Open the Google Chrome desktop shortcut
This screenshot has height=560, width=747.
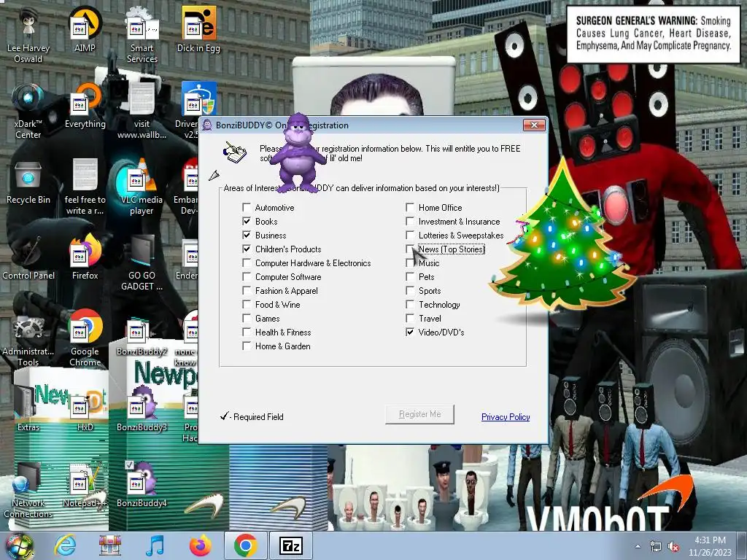coord(85,338)
